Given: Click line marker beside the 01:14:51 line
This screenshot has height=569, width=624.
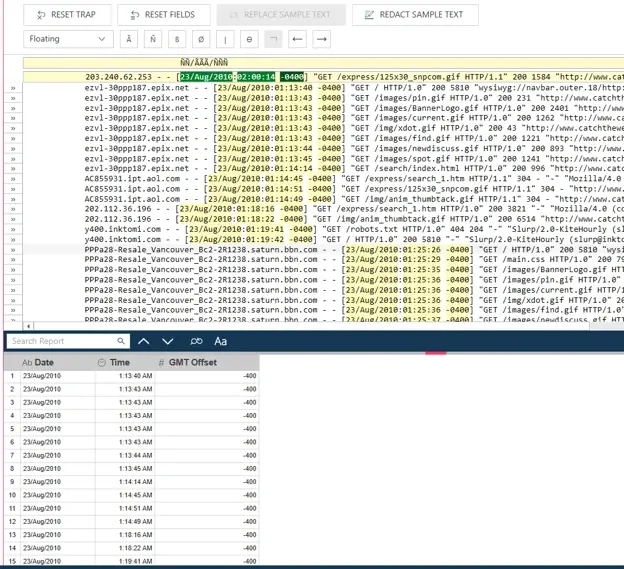Looking at the screenshot, I should pyautogui.click(x=13, y=189).
